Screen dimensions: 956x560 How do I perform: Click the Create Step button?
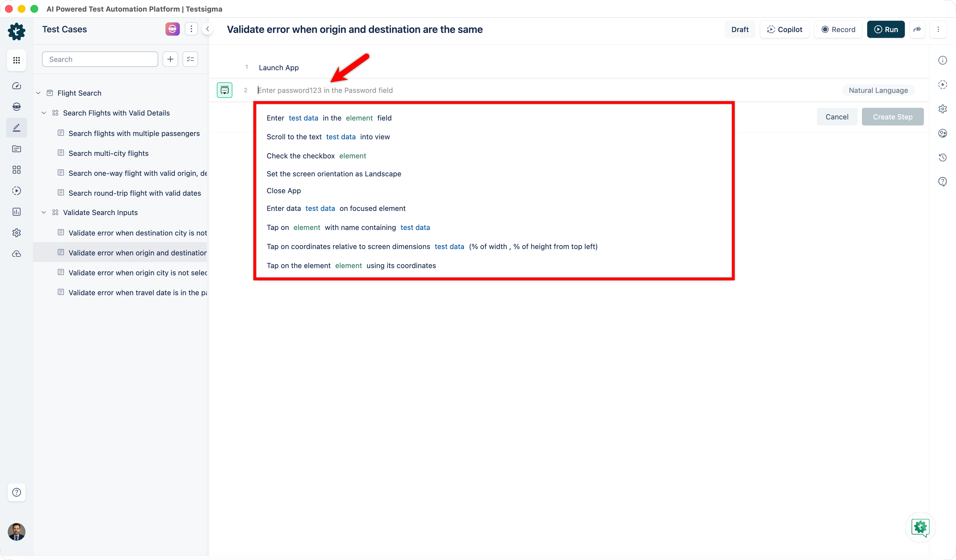(x=893, y=117)
